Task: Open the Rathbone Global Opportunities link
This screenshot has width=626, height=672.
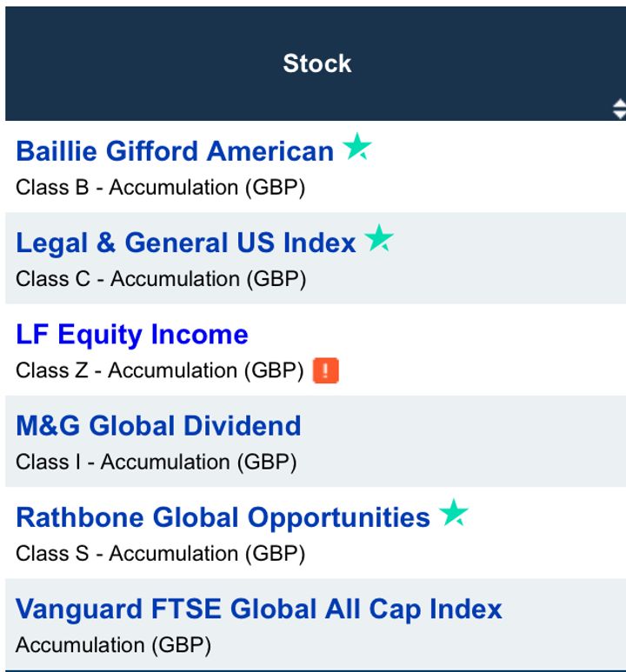Action: [x=223, y=517]
